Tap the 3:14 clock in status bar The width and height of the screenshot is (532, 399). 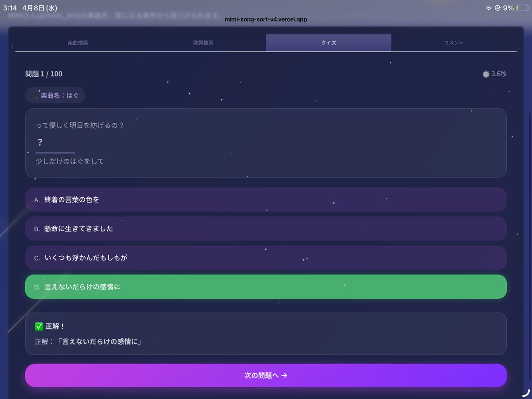tap(10, 8)
